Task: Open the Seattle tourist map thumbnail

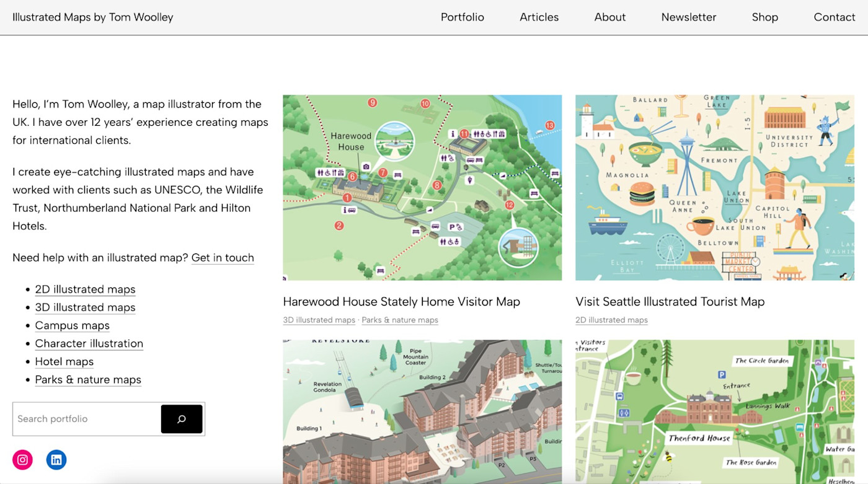Action: click(715, 188)
